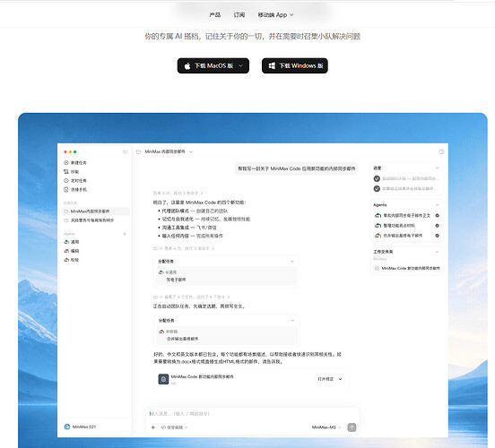Open scheduled tasks with the clock icon
The height and width of the screenshot is (448, 495).
(66, 181)
